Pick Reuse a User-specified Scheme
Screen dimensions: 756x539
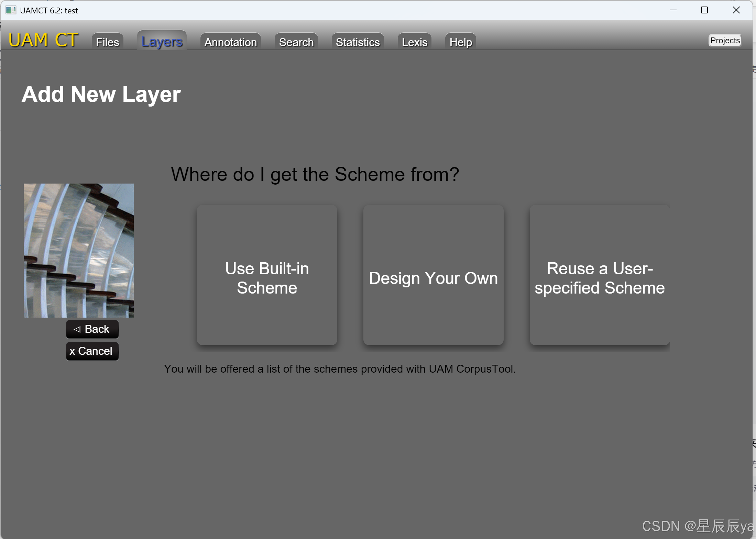(599, 275)
